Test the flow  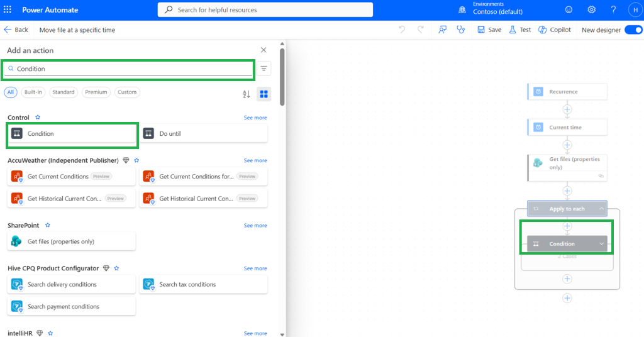520,30
